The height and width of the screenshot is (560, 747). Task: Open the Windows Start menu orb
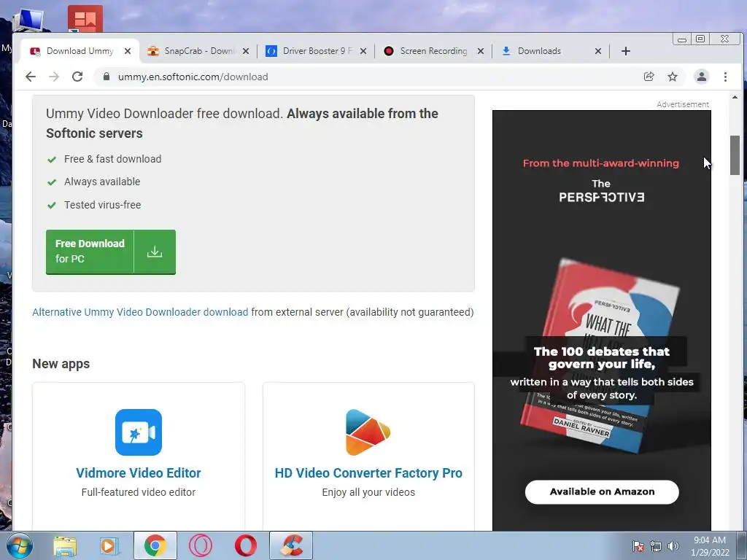[x=18, y=545]
